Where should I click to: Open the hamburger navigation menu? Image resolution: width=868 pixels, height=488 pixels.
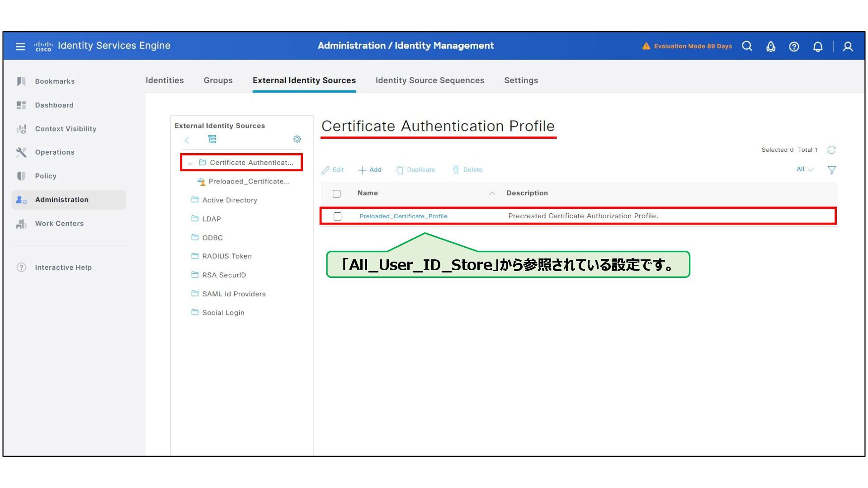(x=20, y=46)
